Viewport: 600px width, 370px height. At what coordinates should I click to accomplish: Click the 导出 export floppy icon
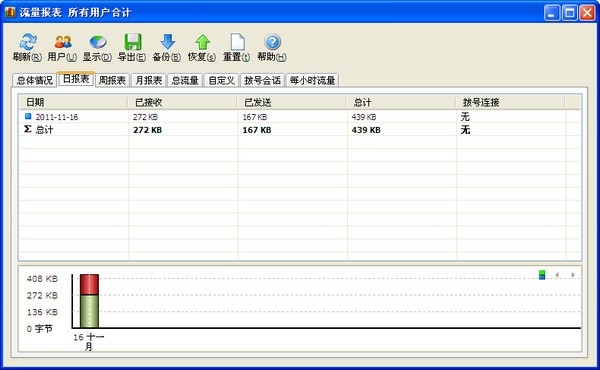click(133, 42)
